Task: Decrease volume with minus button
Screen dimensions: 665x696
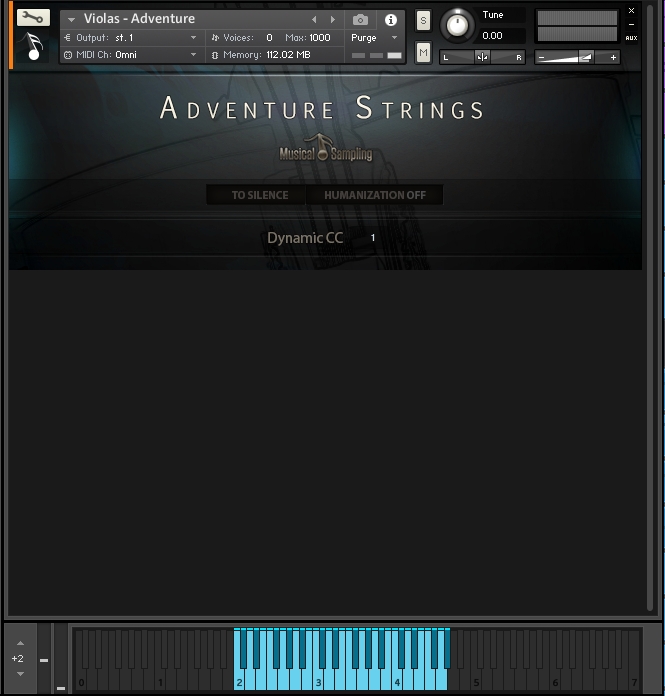Action: click(x=541, y=57)
